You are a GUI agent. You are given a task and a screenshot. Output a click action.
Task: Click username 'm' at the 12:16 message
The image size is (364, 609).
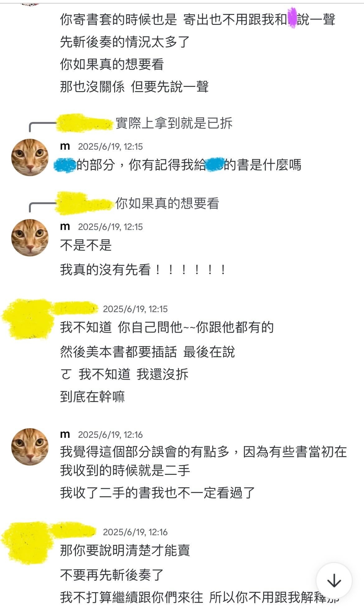65,434
